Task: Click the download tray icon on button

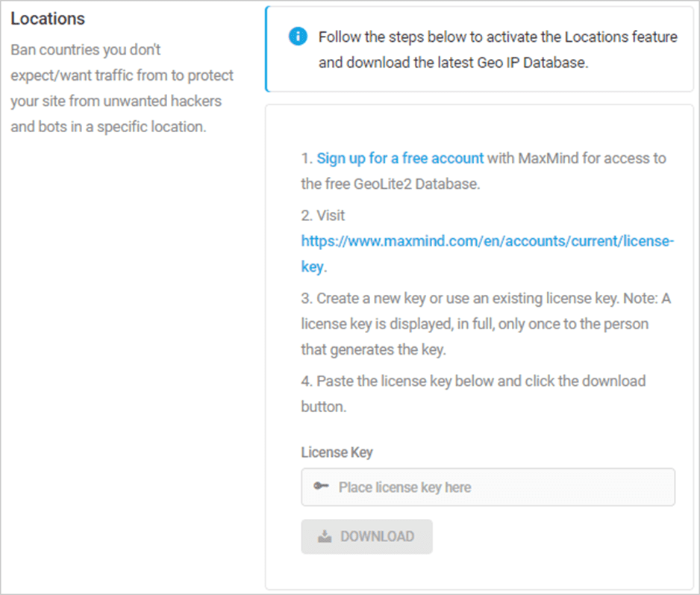Action: pos(325,536)
